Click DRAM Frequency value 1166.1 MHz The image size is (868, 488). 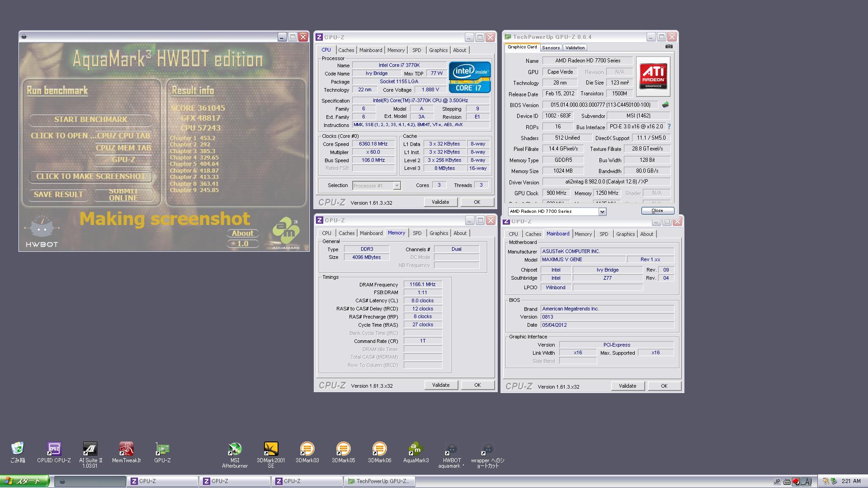coord(422,285)
